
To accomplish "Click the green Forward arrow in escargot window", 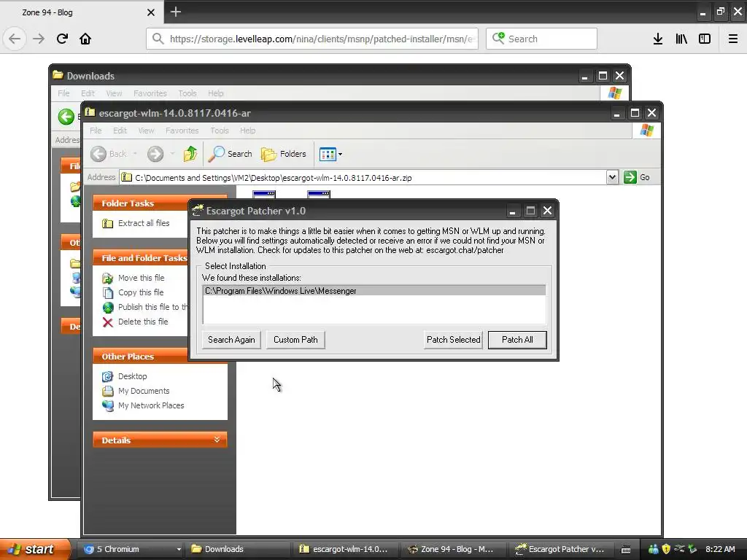I will pos(155,154).
